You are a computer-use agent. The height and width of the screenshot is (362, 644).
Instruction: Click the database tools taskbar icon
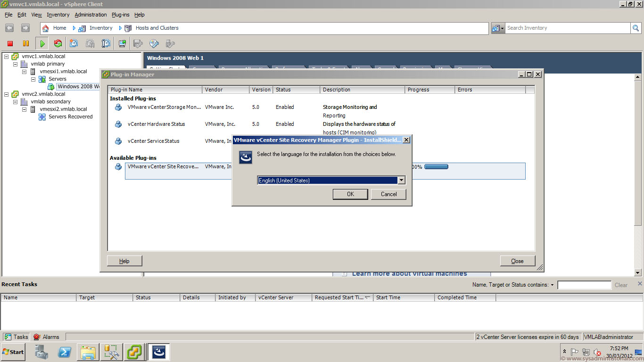click(111, 352)
